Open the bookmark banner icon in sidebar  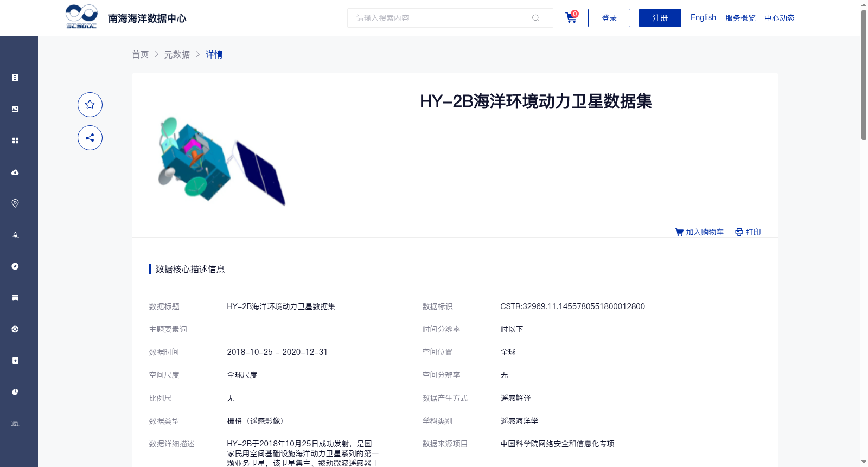coord(15,298)
